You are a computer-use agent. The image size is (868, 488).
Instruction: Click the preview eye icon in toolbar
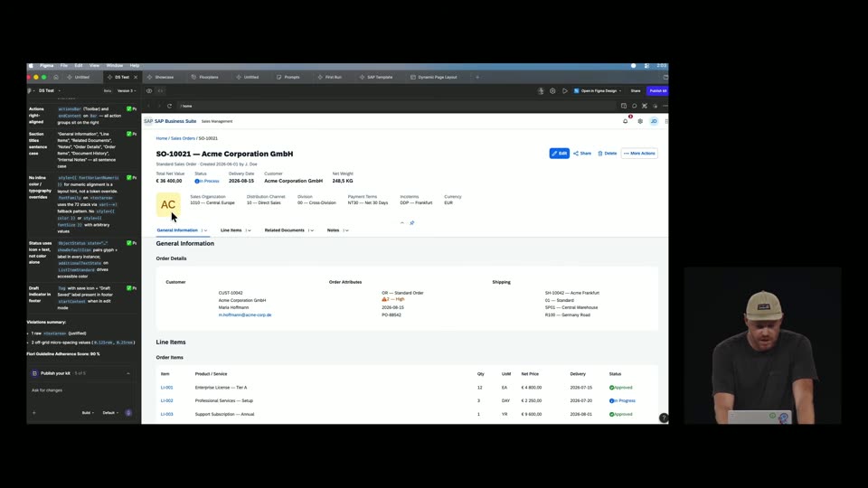(149, 90)
